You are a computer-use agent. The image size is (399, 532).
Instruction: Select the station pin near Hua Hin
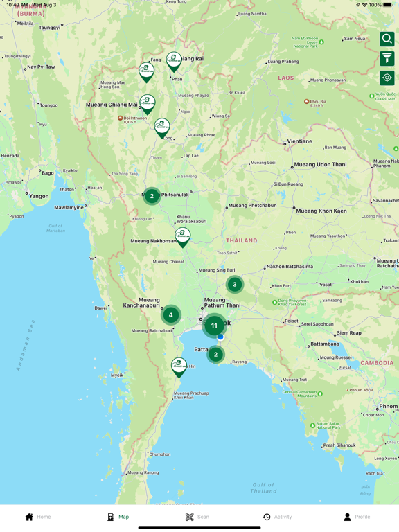(179, 367)
